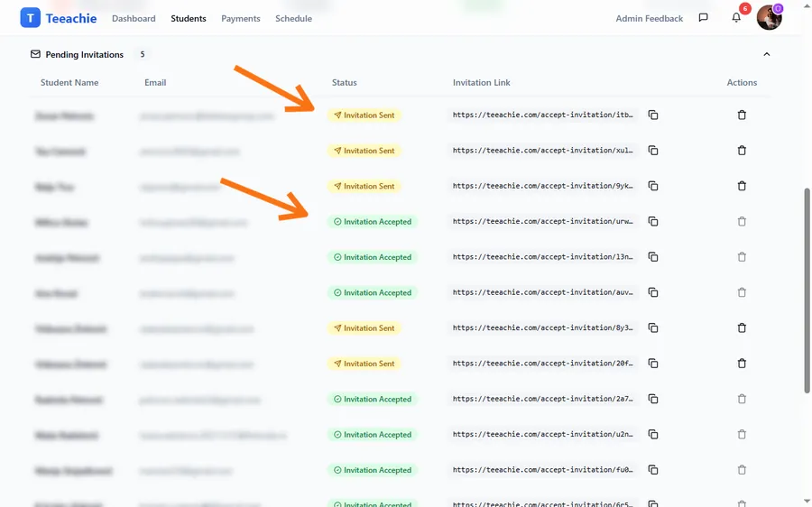This screenshot has width=812, height=507.
Task: Go to the Dashboard tab
Action: click(134, 19)
